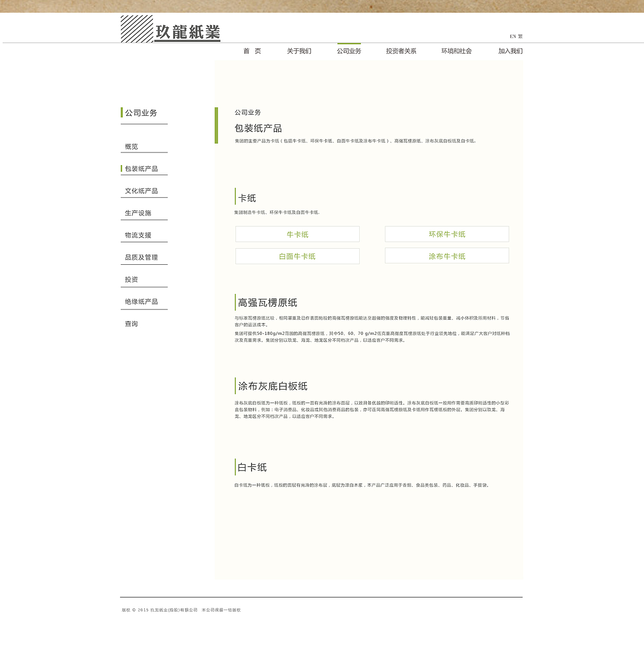Go to 绝缘纸产品 sidebar link
This screenshot has width=644, height=671.
[x=141, y=302]
